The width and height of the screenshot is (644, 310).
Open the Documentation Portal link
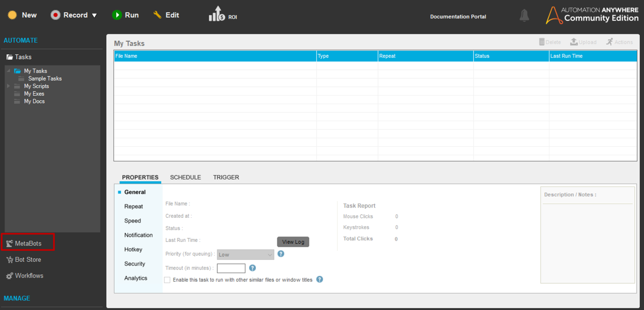click(x=458, y=16)
